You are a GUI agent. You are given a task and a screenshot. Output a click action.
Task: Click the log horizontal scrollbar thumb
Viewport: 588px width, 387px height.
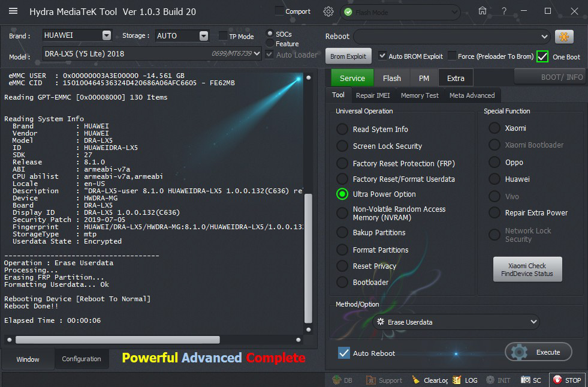click(117, 340)
